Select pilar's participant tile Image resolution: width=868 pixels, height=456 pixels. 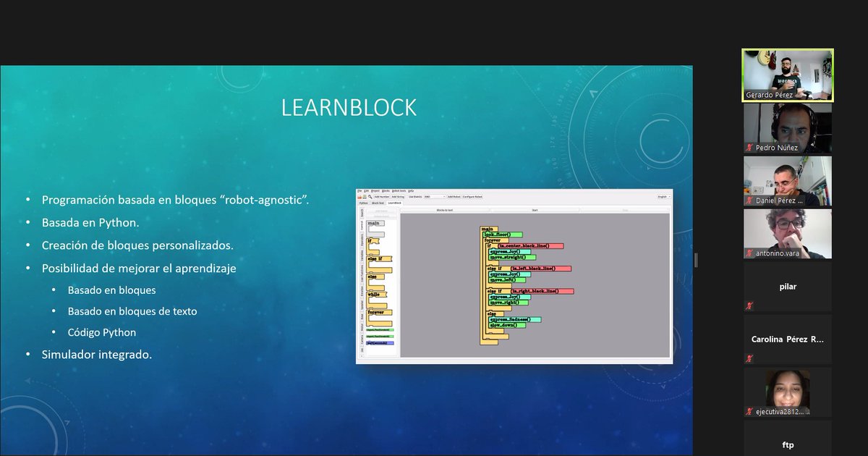tap(788, 287)
